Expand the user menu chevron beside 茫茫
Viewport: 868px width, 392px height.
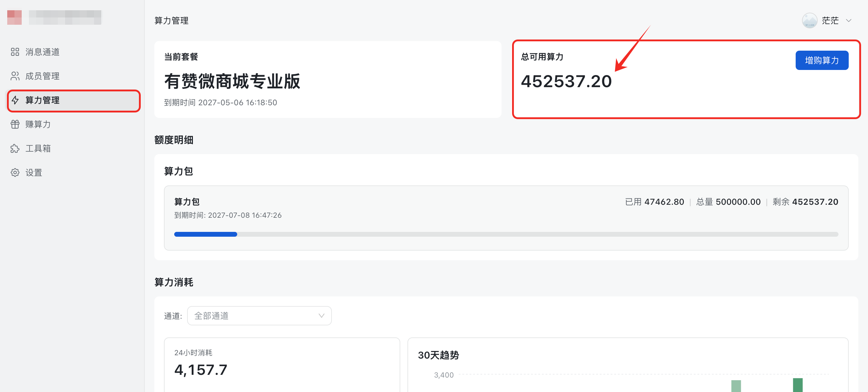coord(848,21)
